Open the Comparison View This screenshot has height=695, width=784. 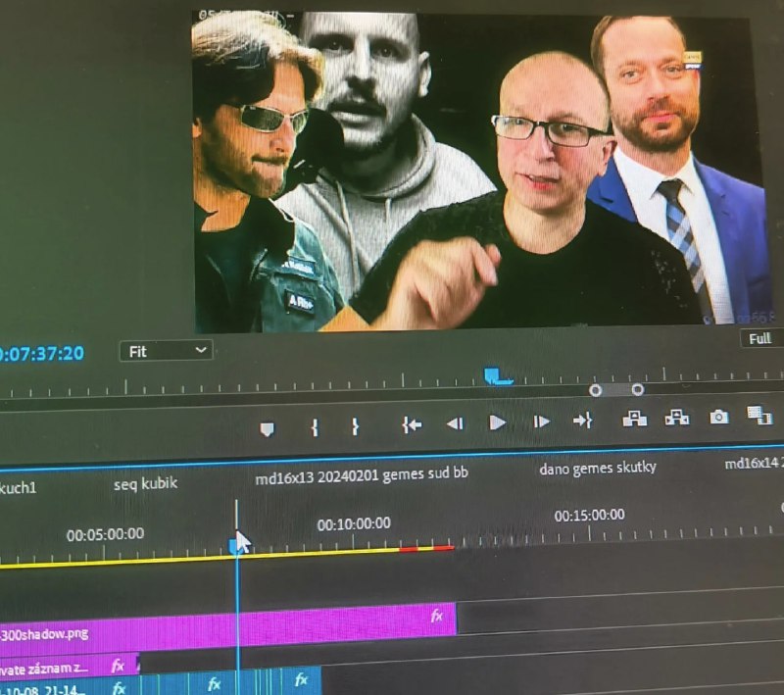(x=759, y=415)
